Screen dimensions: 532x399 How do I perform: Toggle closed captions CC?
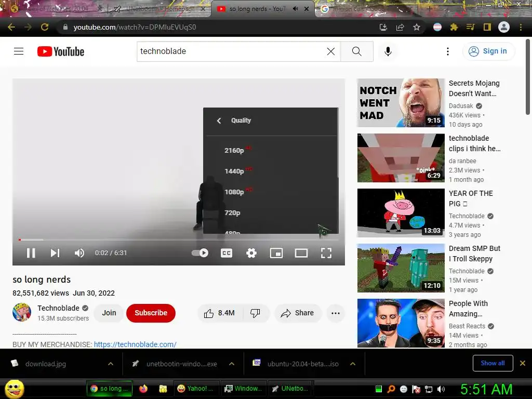coord(227,253)
